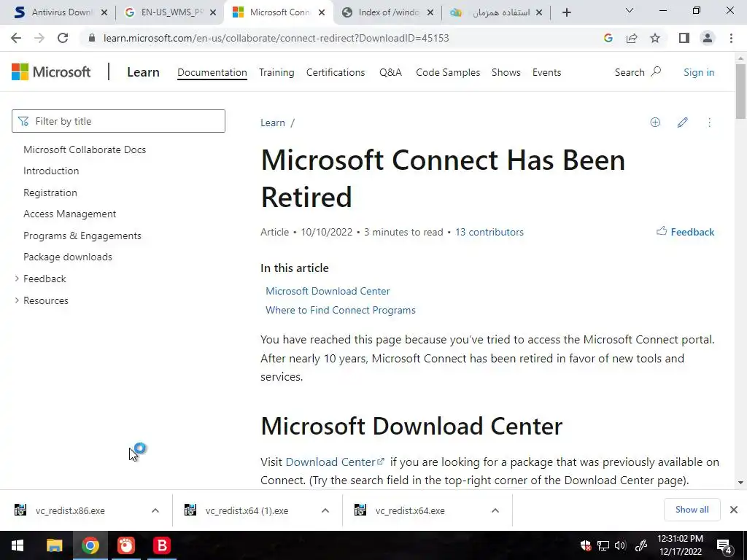This screenshot has height=560, width=747.
Task: Open the Access Management sidebar item
Action: [x=69, y=214]
